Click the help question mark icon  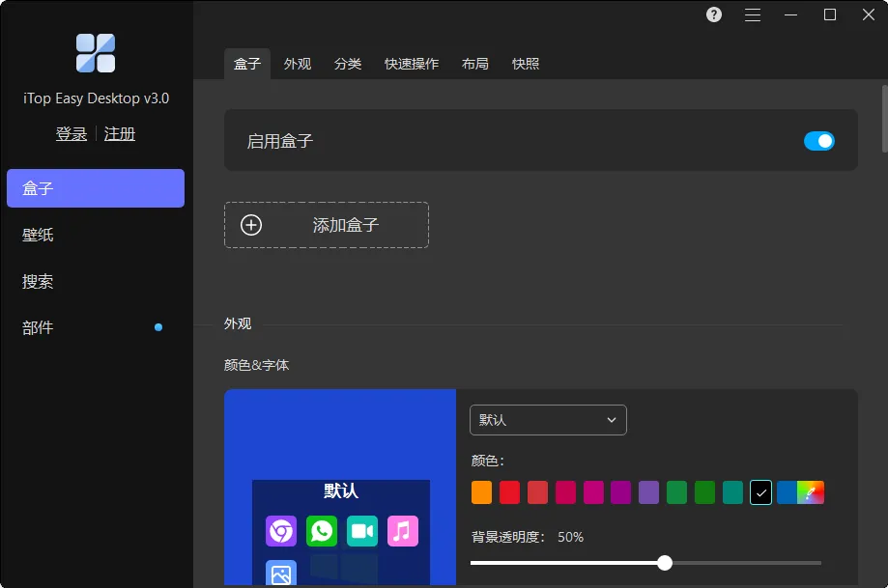(713, 14)
